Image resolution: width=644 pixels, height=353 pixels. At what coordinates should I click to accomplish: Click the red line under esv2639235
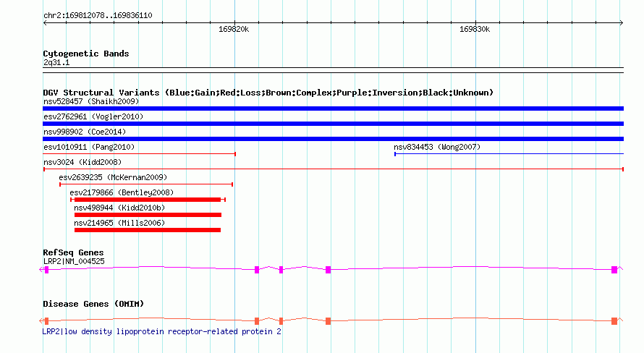[146, 184]
